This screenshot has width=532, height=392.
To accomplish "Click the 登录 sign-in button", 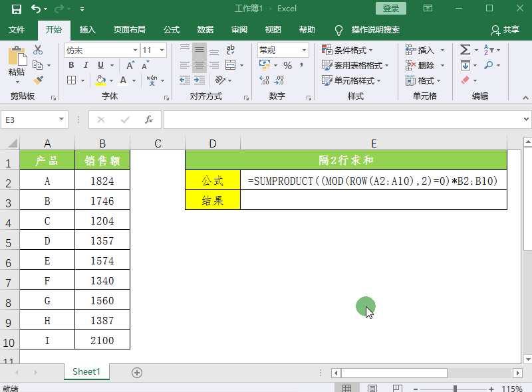I will (391, 9).
